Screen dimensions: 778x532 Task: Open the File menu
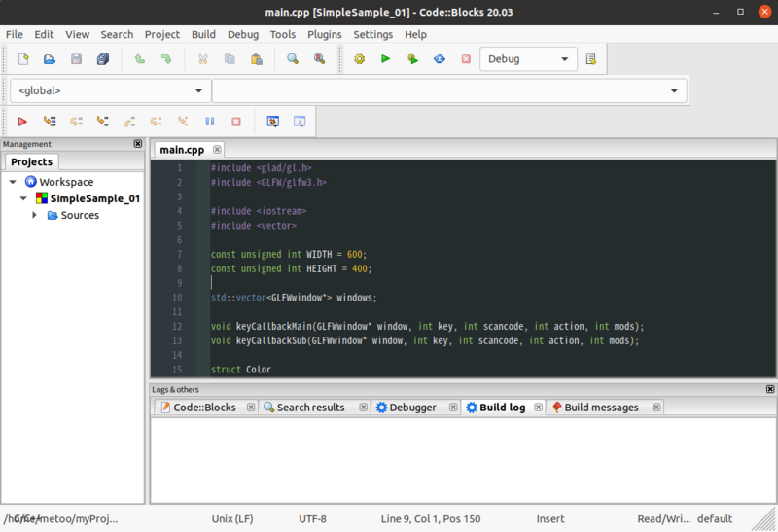click(14, 34)
